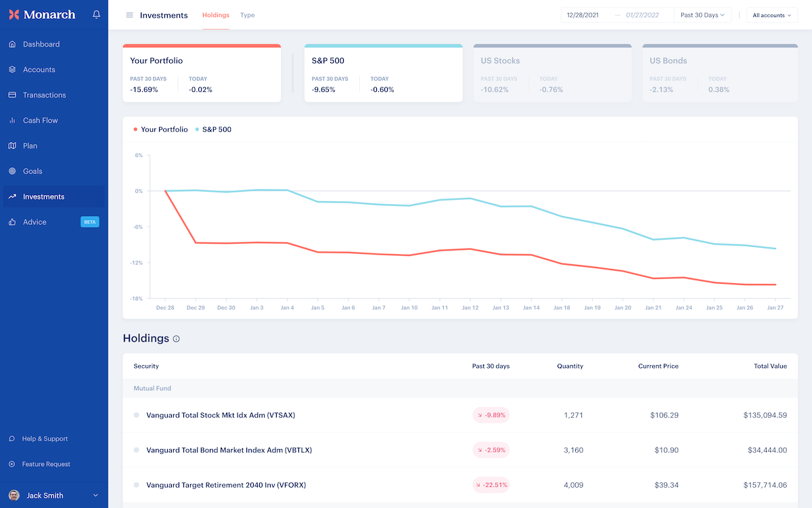Open the Dashboard page
This screenshot has height=508, width=812.
(54, 44)
